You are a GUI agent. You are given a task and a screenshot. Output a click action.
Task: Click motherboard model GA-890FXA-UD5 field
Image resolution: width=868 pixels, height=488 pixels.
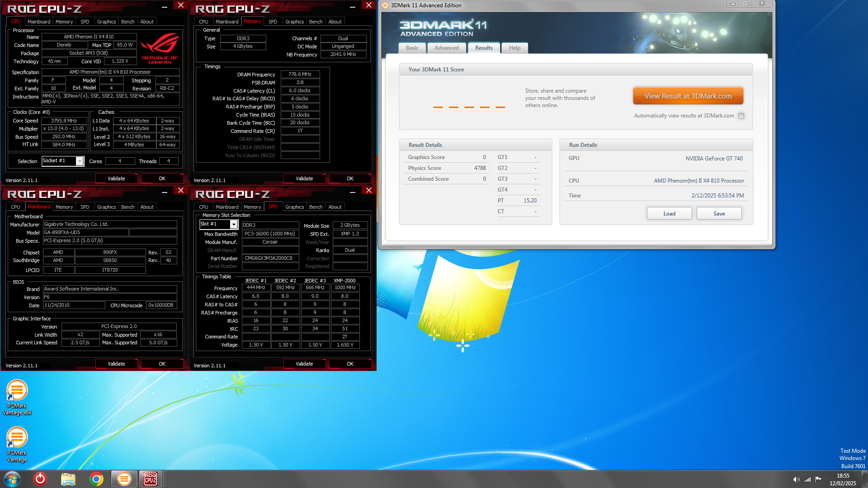pyautogui.click(x=85, y=233)
